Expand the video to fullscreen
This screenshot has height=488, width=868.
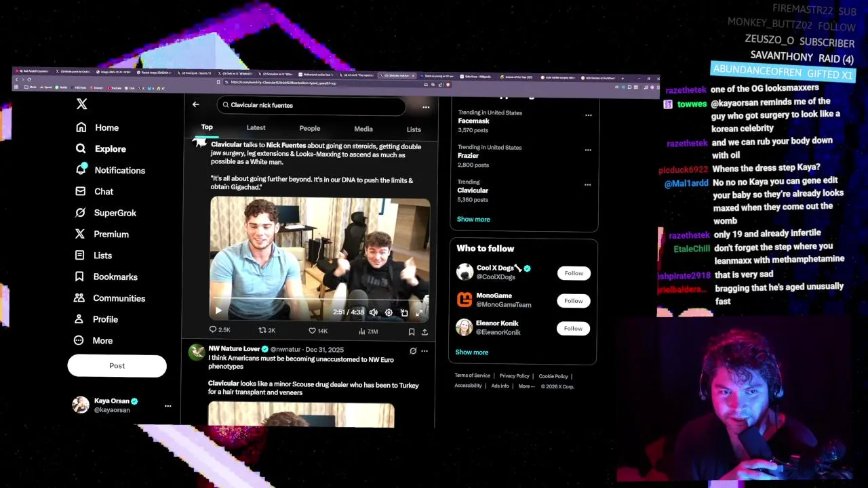[419, 312]
